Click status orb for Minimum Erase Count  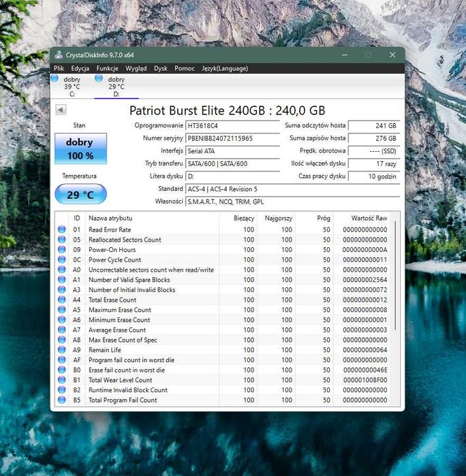[x=62, y=319]
